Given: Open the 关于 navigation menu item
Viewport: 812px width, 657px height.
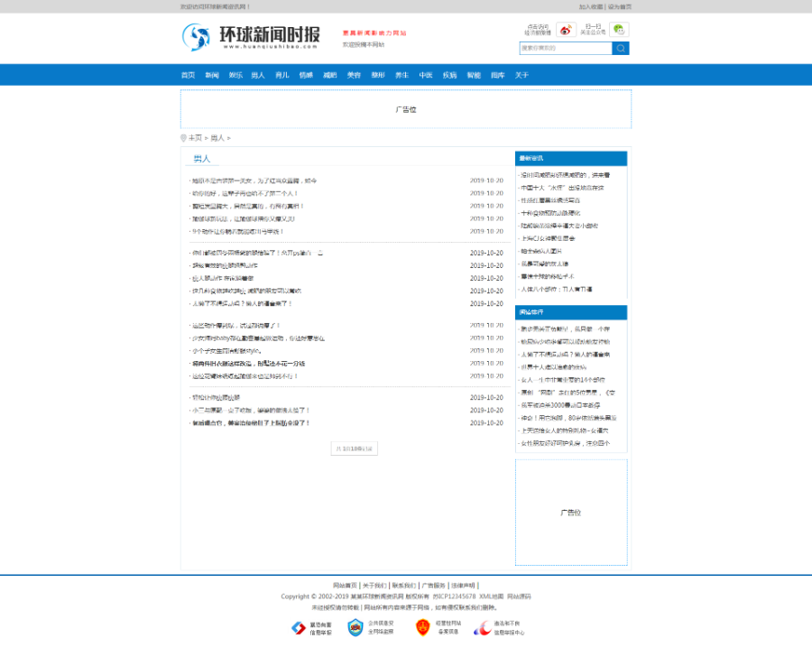Looking at the screenshot, I should pyautogui.click(x=521, y=75).
